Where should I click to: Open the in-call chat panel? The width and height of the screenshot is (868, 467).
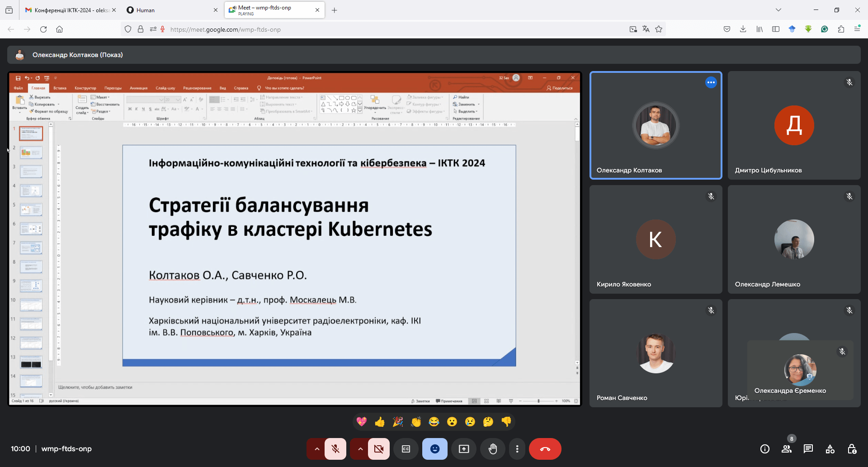tap(808, 449)
